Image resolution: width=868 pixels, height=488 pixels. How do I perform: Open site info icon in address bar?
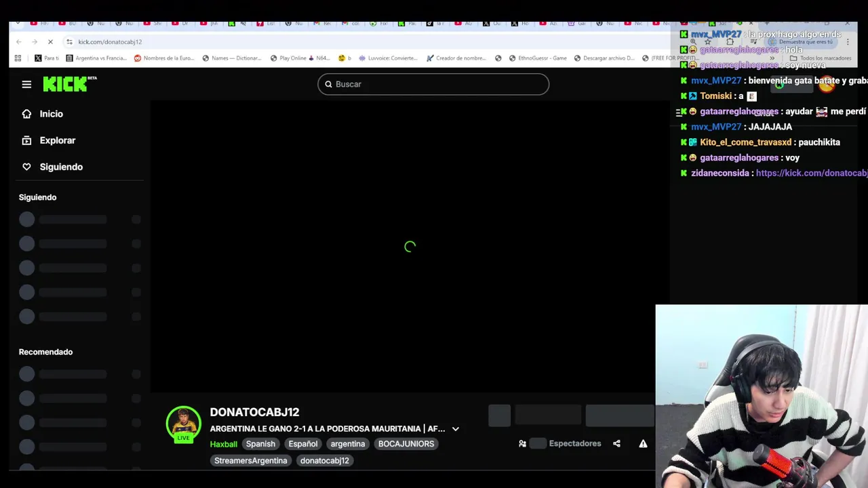(69, 42)
